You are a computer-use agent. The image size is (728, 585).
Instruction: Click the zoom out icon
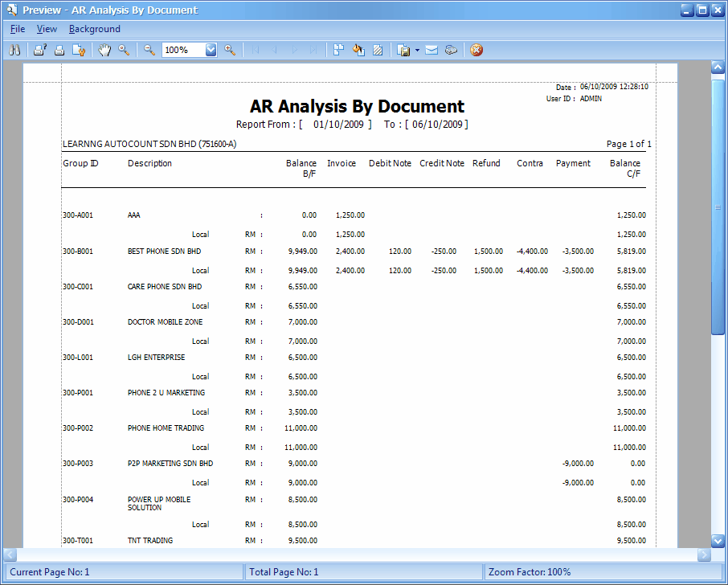coord(149,50)
